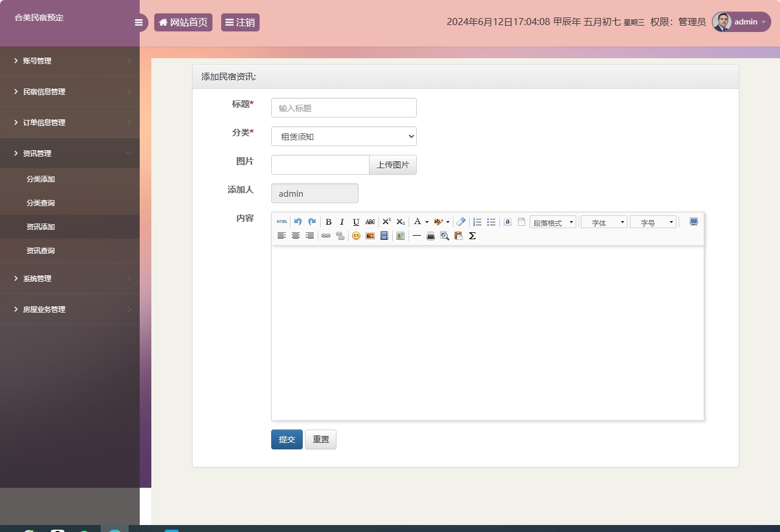This screenshot has height=532, width=780.
Task: Click the 上传图片 upload button
Action: 392,165
